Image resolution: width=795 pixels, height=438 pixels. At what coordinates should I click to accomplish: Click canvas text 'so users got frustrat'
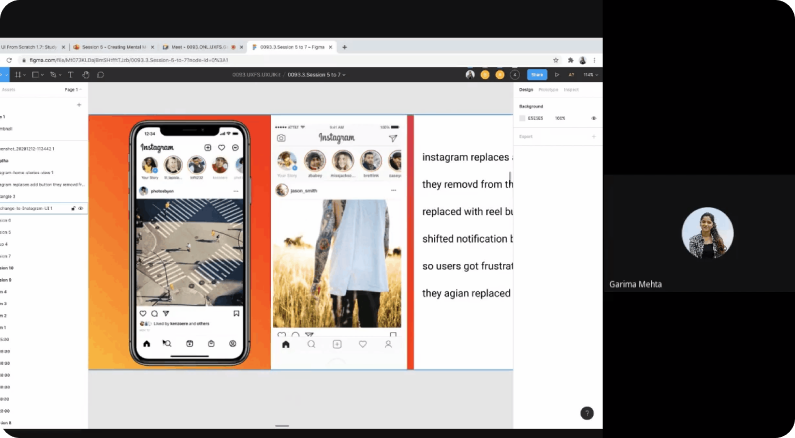point(467,266)
